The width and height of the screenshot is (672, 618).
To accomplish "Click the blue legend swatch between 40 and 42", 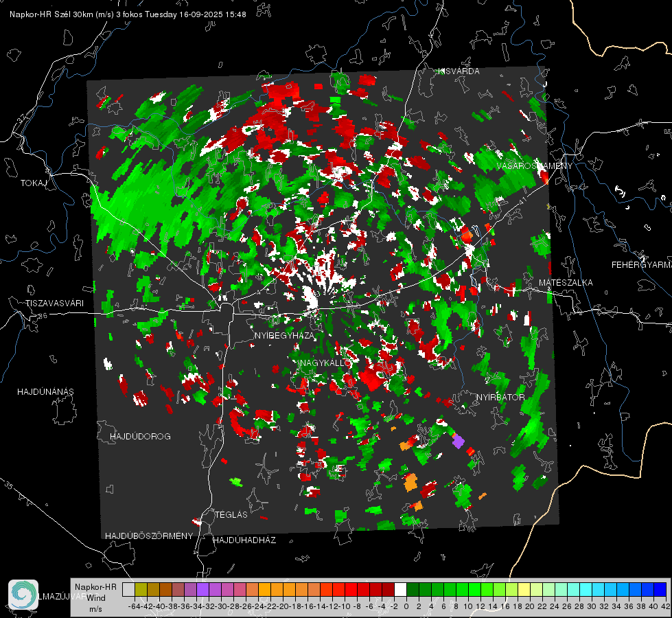I will [x=660, y=589].
